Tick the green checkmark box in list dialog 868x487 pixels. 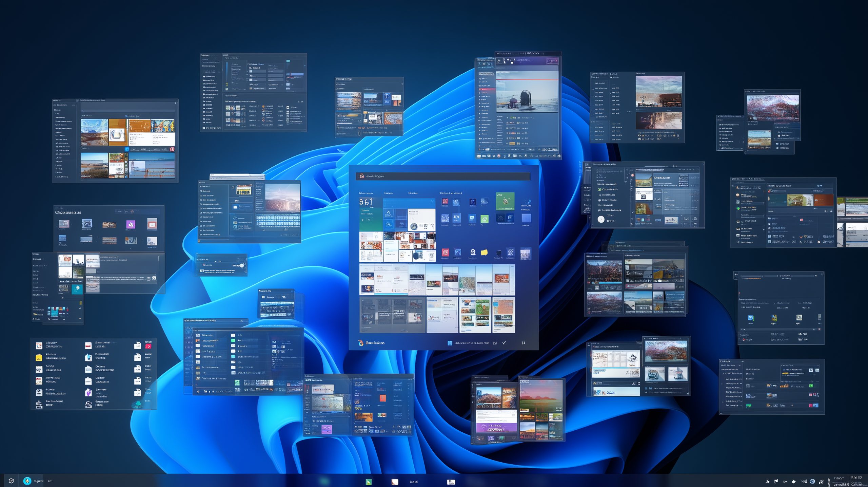pyautogui.click(x=237, y=382)
